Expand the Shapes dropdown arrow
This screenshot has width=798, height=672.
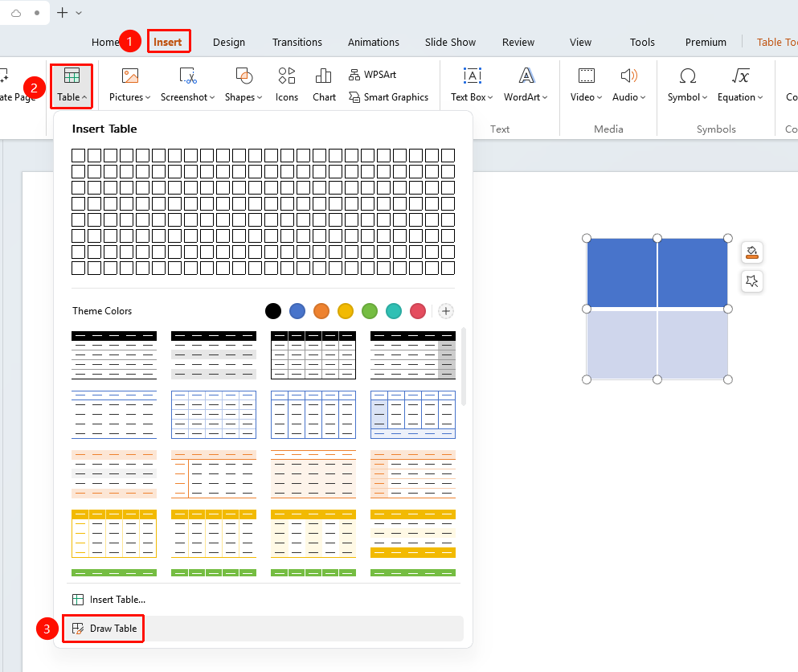[260, 97]
